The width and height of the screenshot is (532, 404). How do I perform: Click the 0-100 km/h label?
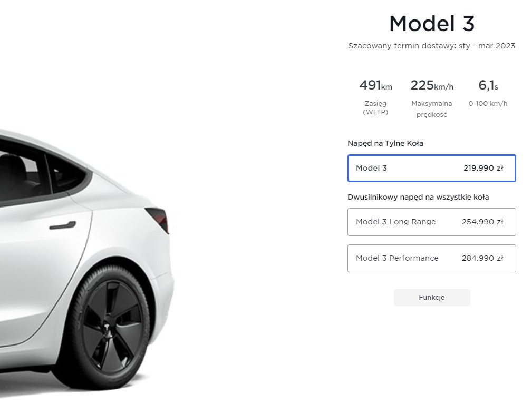[x=487, y=103]
